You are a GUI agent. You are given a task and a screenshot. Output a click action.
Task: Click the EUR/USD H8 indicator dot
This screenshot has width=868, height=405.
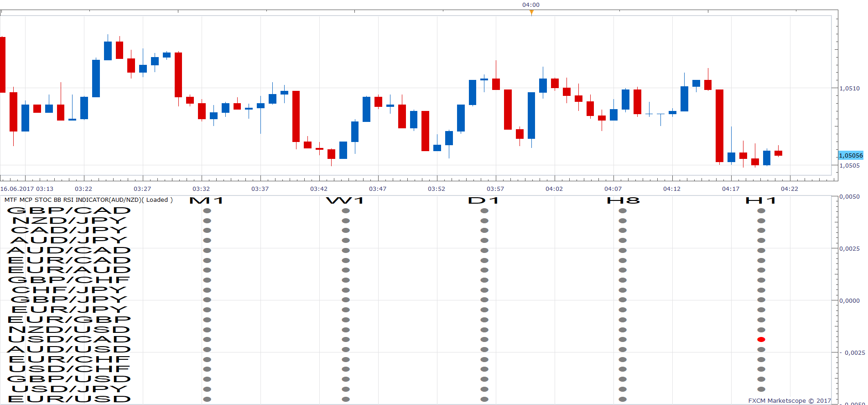click(x=623, y=399)
